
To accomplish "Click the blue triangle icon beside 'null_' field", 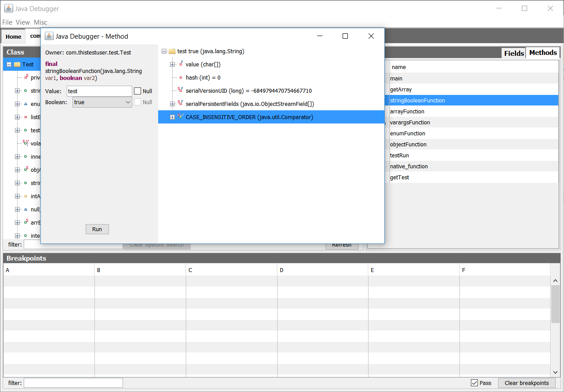I will 25,209.
